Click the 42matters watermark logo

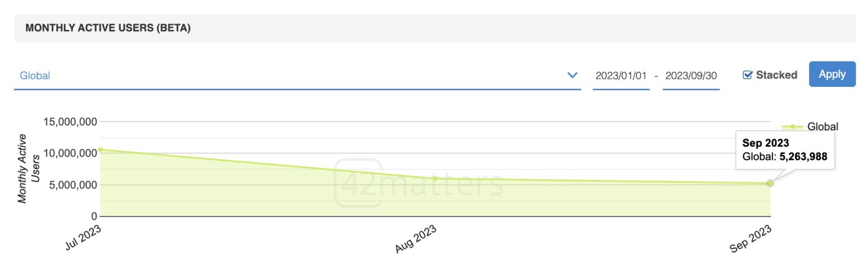(418, 183)
